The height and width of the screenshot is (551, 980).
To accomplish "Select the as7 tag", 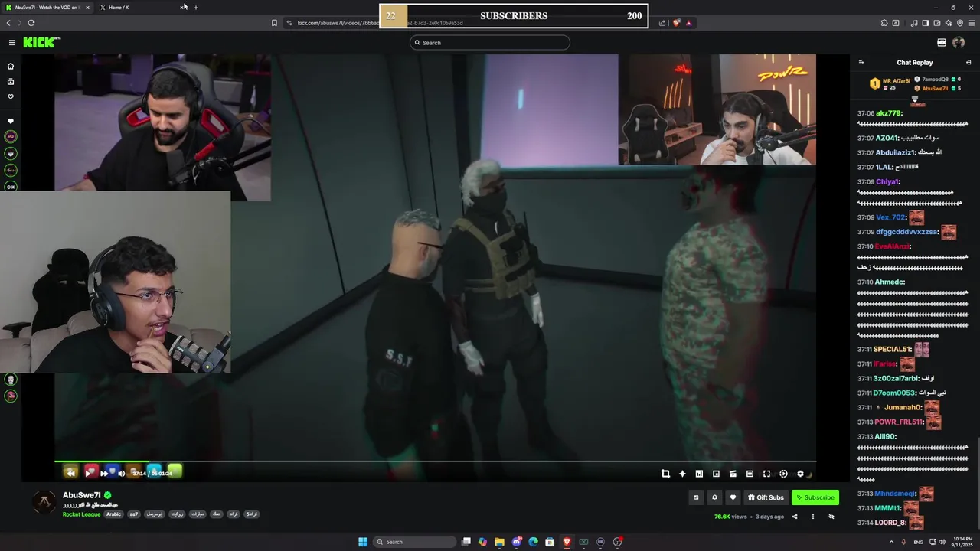I will click(x=134, y=514).
